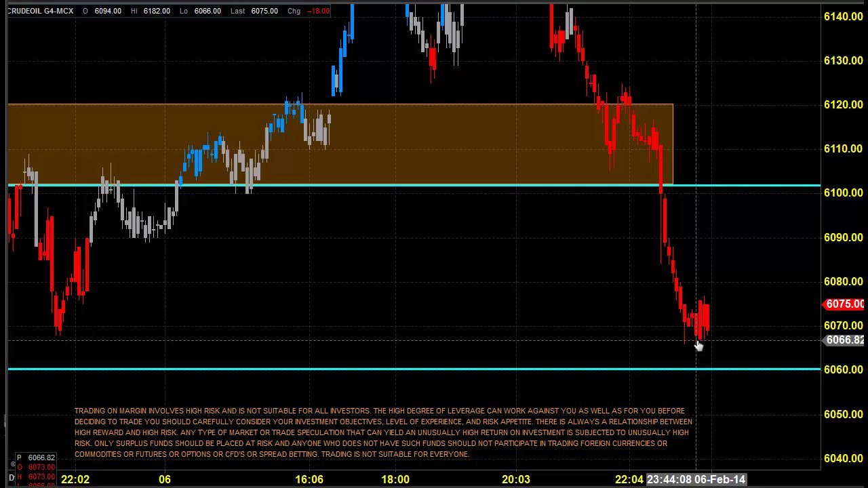Click the 16:06 time axis label
This screenshot has width=868, height=488.
(309, 480)
